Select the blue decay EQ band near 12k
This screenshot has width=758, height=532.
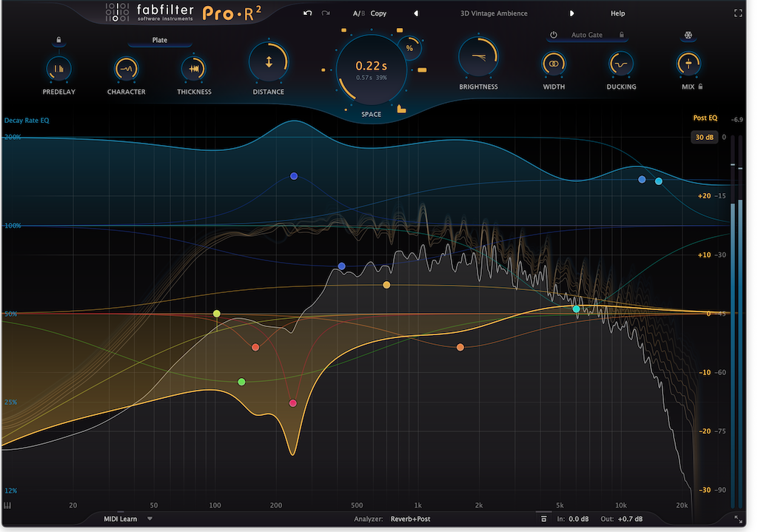(642, 179)
